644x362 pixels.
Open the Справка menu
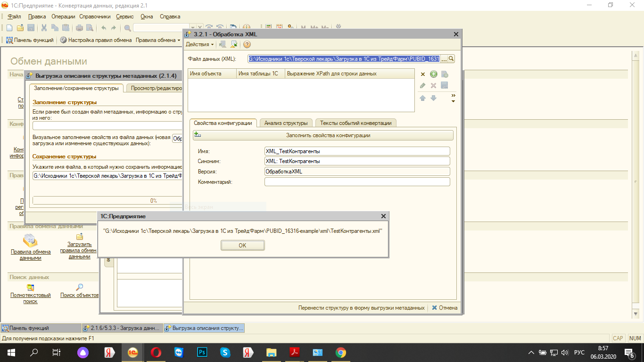170,16
